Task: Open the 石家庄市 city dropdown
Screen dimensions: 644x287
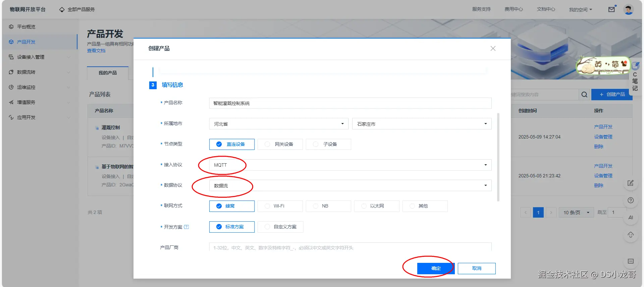Action: click(422, 124)
